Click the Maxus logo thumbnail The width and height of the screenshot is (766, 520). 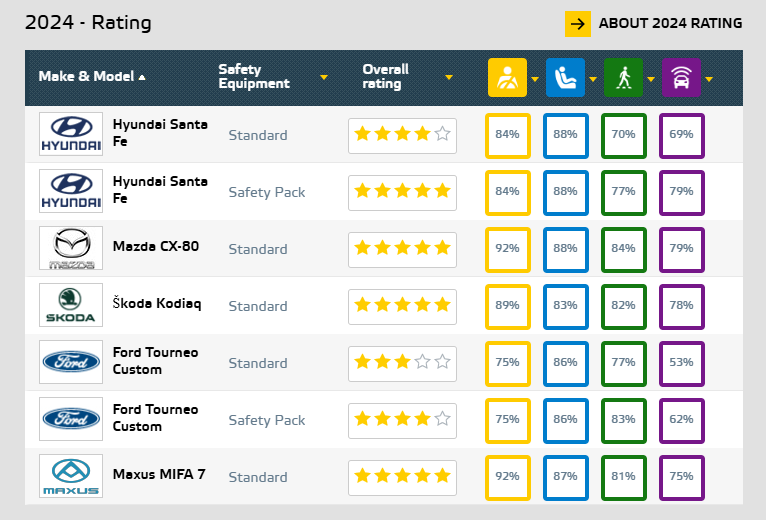(71, 476)
